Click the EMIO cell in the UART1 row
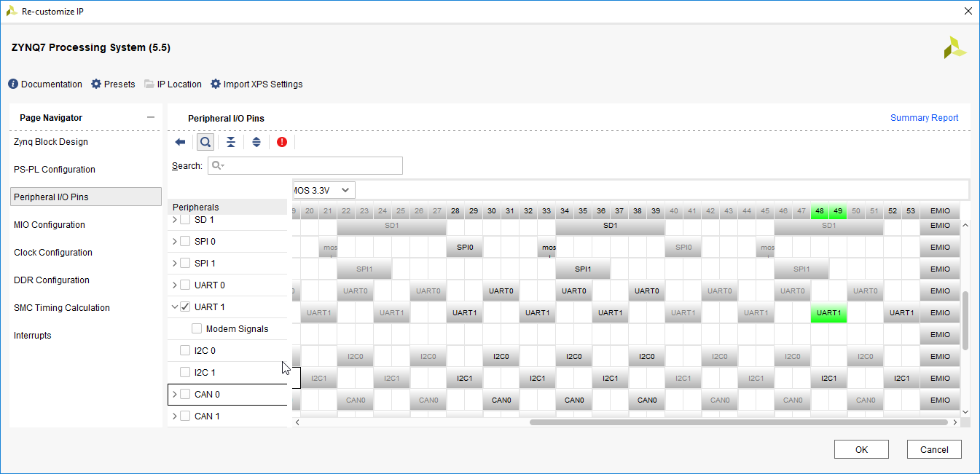Viewport: 980px width, 474px height. click(x=940, y=313)
